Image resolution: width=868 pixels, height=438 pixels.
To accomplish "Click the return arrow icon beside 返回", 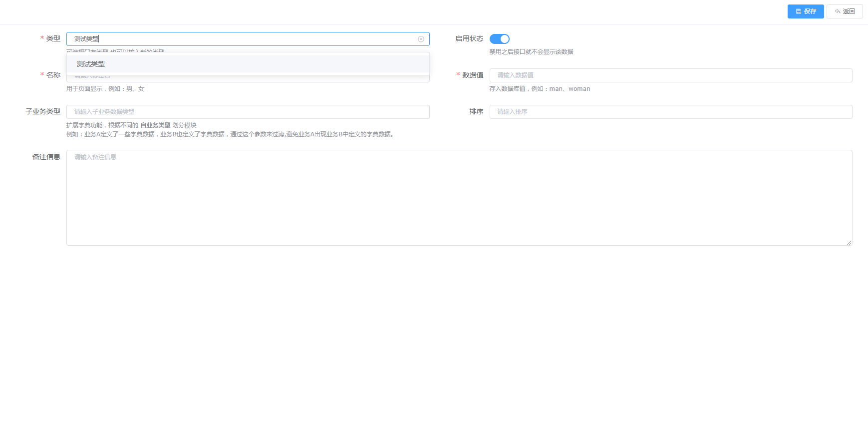I will (x=838, y=11).
